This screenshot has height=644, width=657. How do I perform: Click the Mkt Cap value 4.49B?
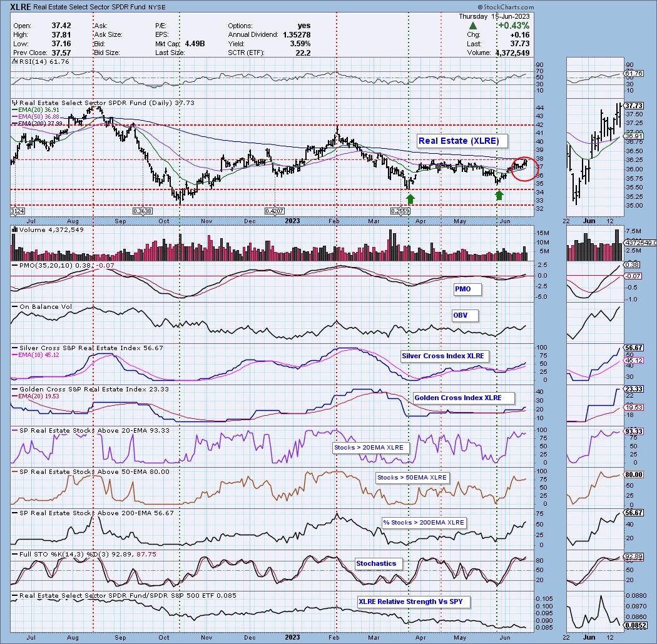click(195, 44)
